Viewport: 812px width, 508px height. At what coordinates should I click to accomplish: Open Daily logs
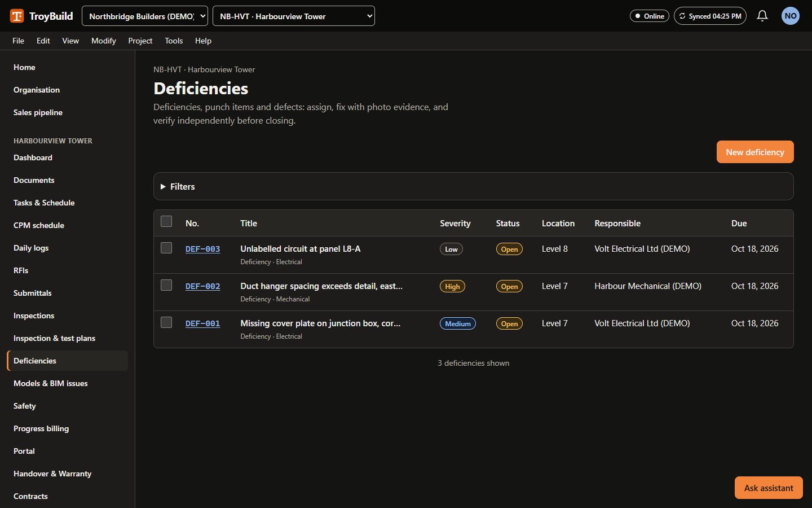pos(68,248)
